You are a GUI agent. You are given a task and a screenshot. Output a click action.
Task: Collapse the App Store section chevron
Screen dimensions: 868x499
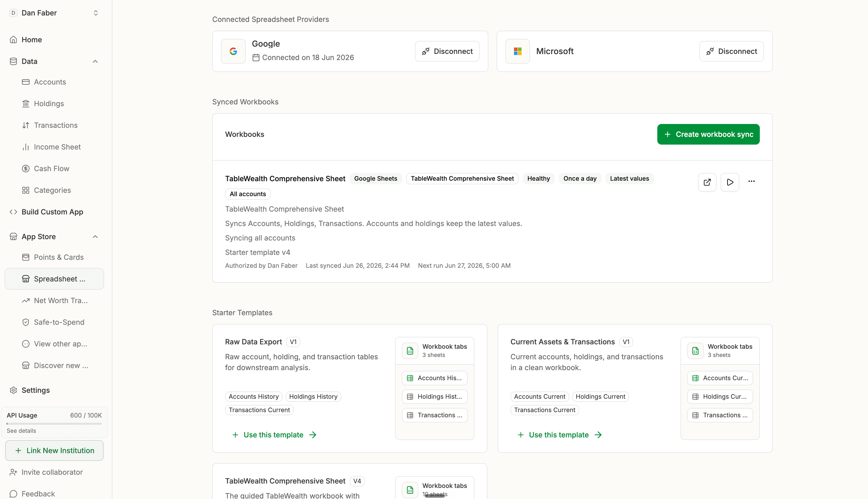coord(95,236)
